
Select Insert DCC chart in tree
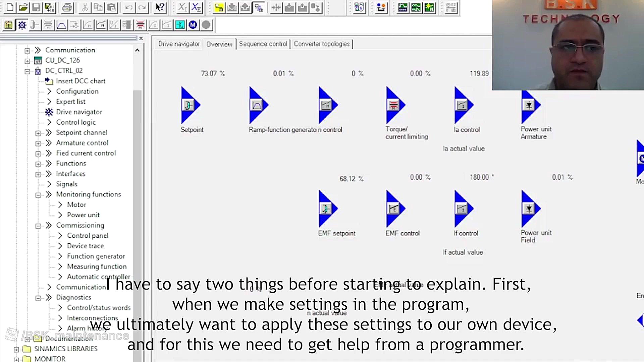pos(80,81)
